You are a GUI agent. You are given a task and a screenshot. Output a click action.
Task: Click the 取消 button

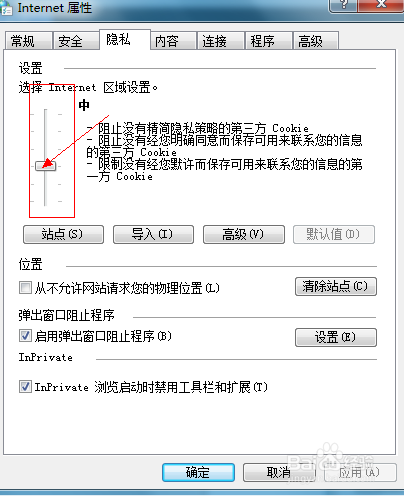[279, 472]
